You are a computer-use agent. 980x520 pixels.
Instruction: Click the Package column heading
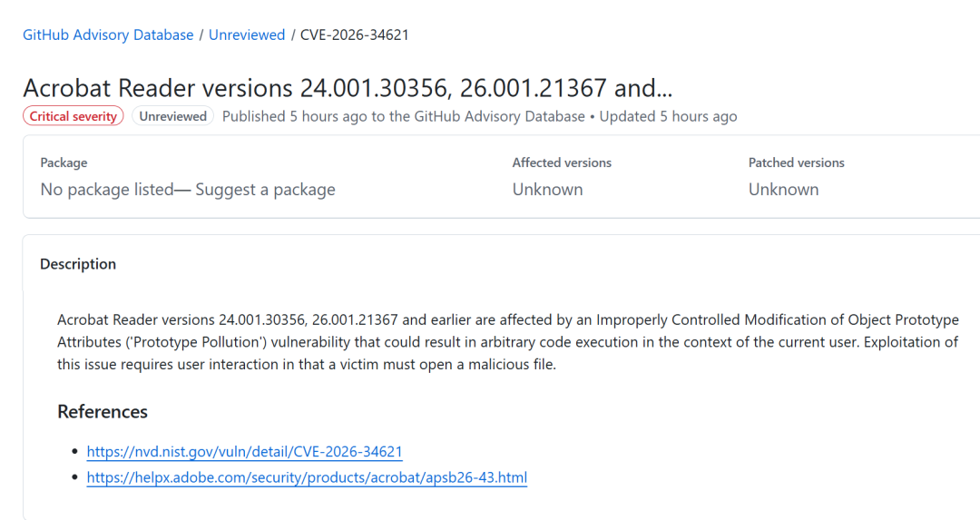coord(64,162)
